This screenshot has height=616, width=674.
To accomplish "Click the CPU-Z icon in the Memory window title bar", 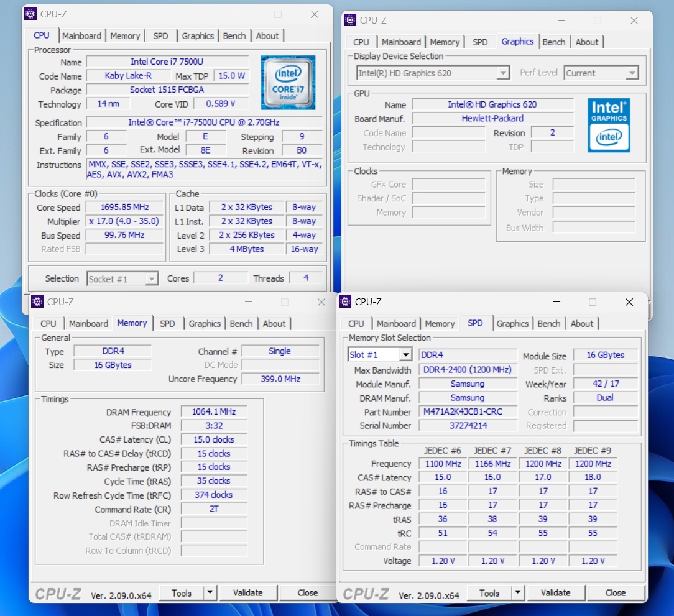I will [37, 302].
